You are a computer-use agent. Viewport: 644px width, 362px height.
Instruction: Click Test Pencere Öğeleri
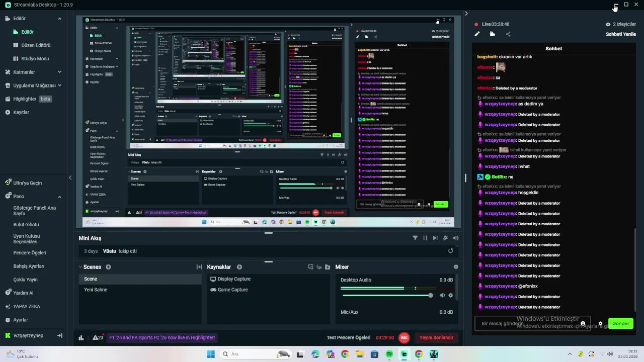click(x=348, y=338)
